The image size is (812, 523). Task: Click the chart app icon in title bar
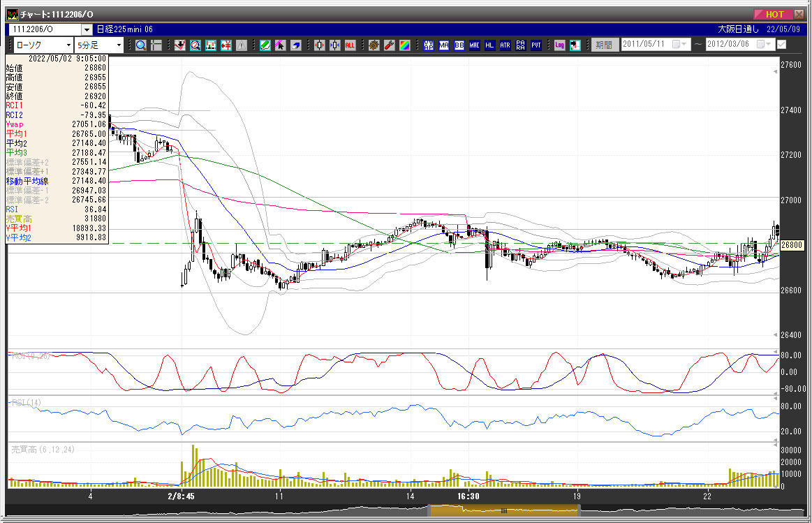(12, 14)
